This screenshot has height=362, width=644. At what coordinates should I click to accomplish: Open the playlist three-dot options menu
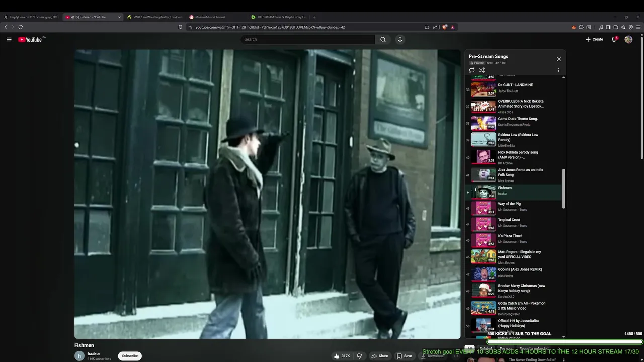coord(558,70)
